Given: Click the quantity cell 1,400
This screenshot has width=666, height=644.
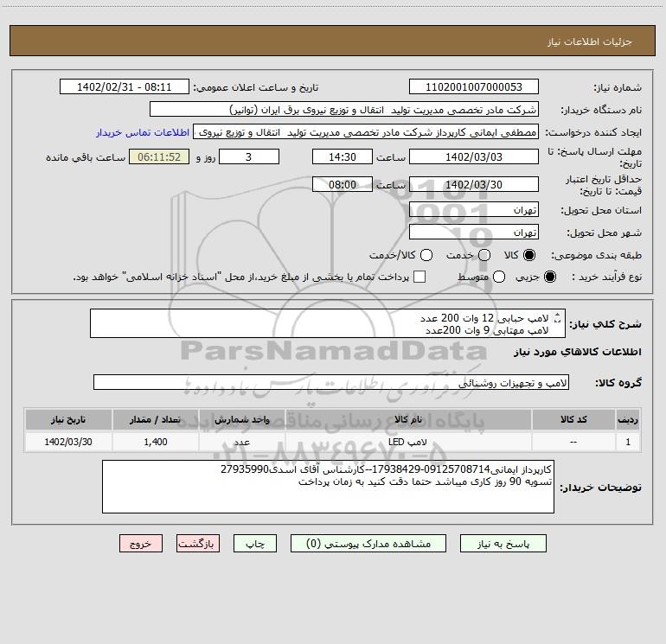Looking at the screenshot, I should click(156, 442).
